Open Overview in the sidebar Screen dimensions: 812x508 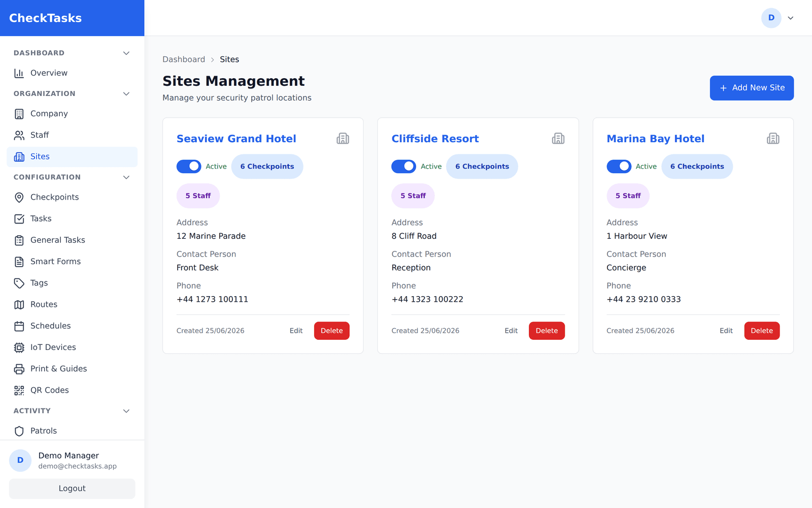72,73
